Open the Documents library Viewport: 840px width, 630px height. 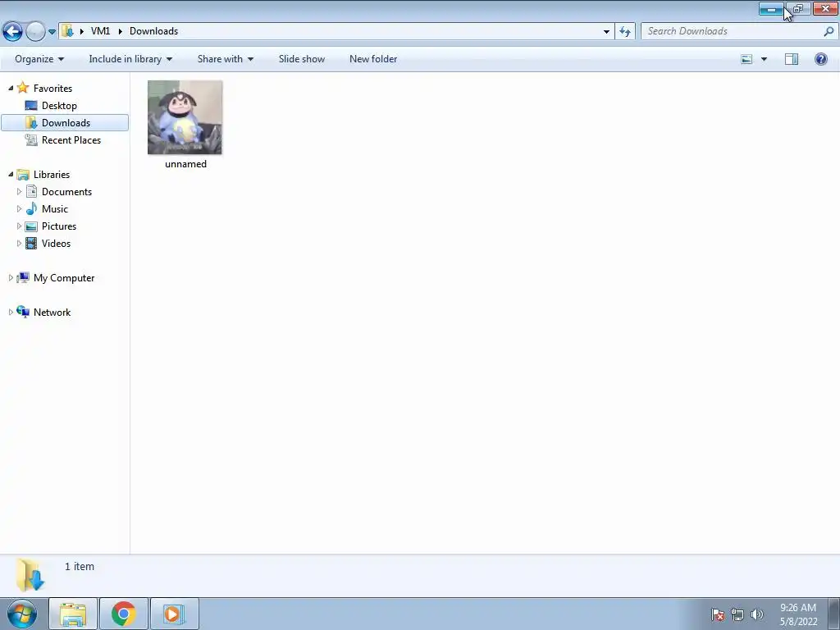point(66,192)
